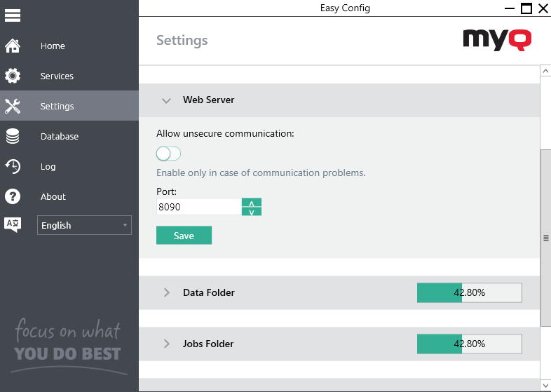
Task: Go to the Log page
Action: point(48,167)
